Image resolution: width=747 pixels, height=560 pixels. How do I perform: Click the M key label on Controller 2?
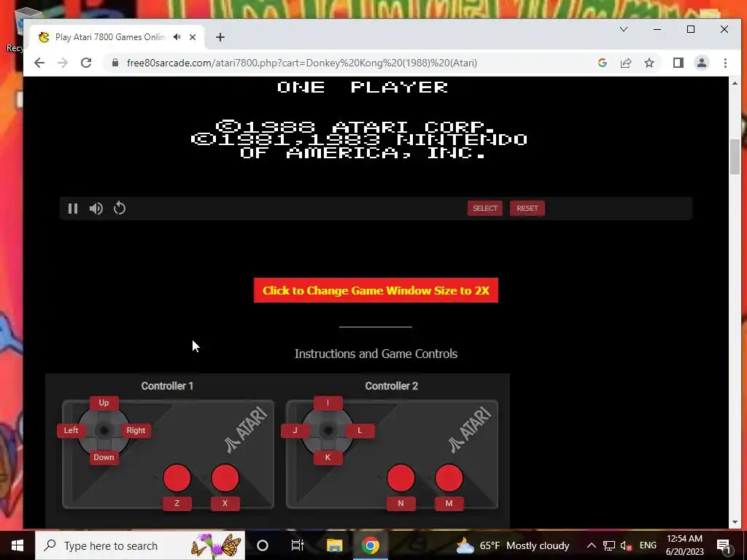click(x=449, y=503)
